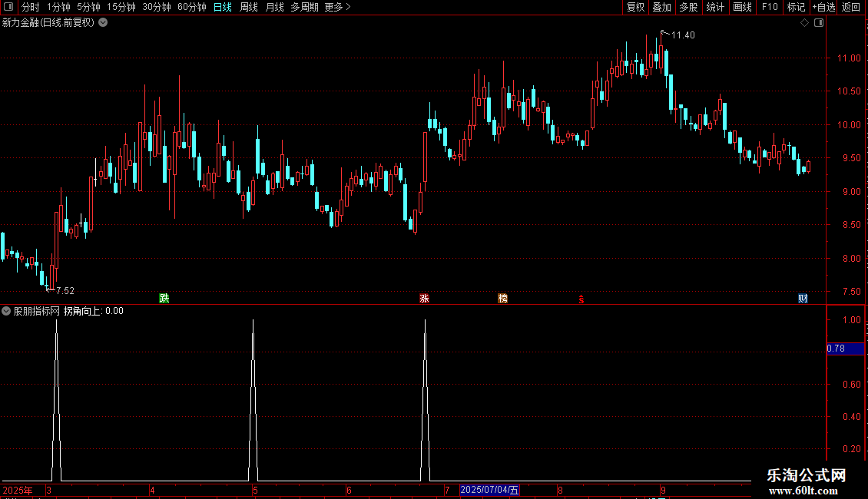Open F10 company info
Screen dimensions: 868x499
coord(770,7)
